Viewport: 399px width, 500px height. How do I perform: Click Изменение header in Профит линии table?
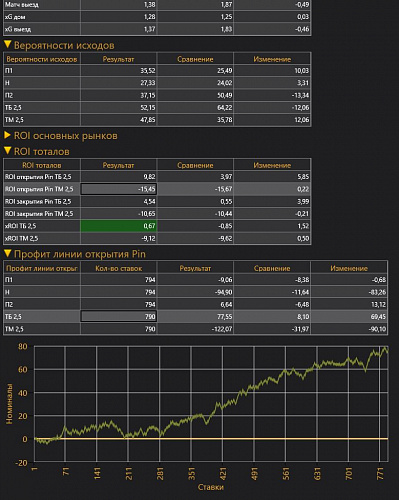point(349,268)
